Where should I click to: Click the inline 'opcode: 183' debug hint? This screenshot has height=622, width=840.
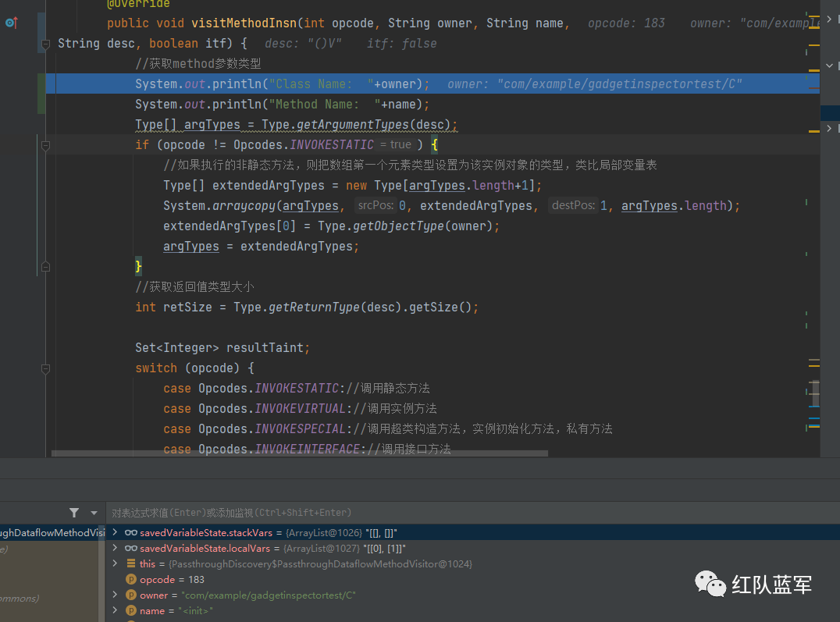point(626,23)
